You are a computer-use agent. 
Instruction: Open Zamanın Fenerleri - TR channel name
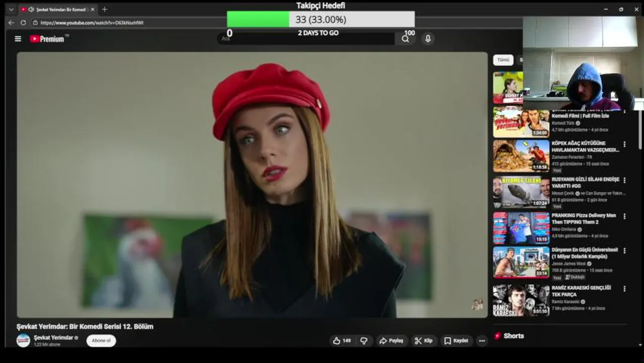tap(571, 157)
